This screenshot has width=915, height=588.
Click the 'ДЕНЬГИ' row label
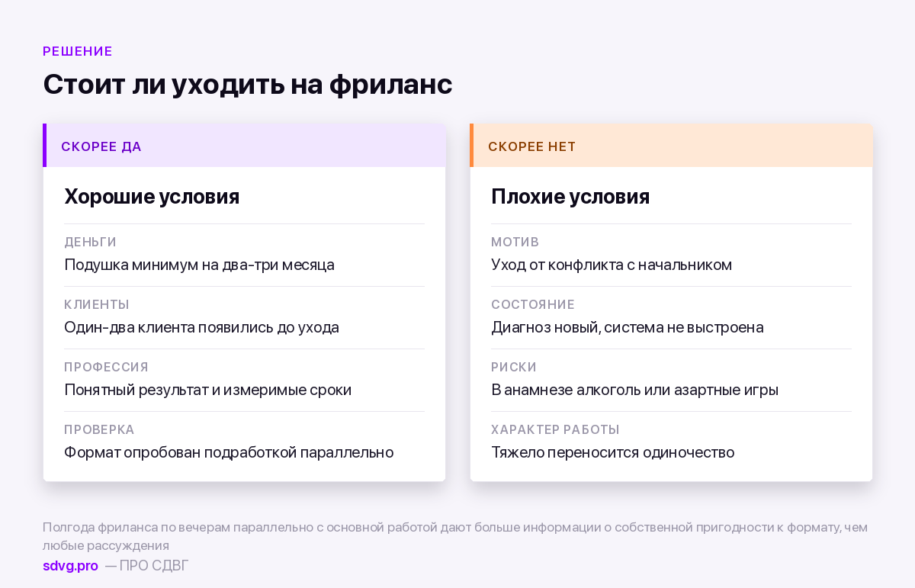pyautogui.click(x=90, y=242)
